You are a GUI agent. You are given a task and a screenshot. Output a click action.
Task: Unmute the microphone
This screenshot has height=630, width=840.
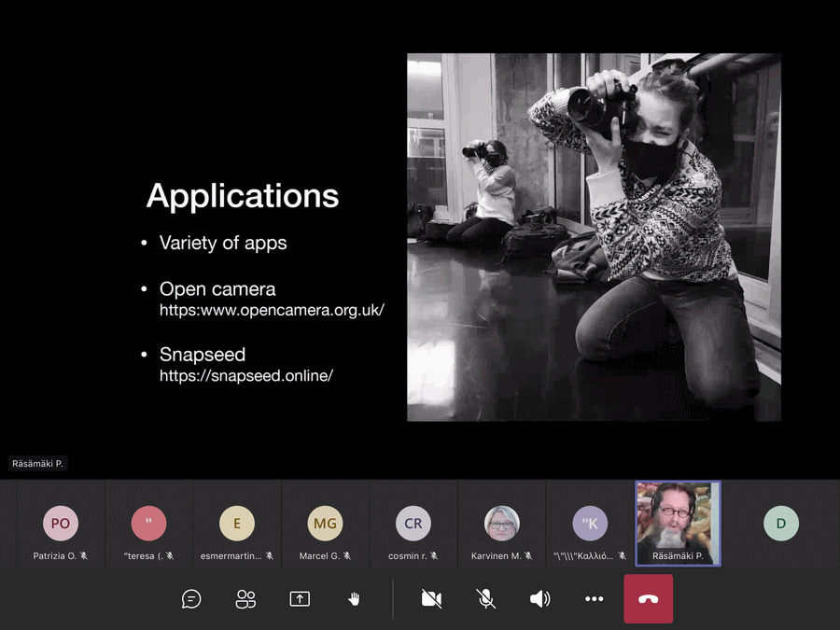[x=485, y=599]
